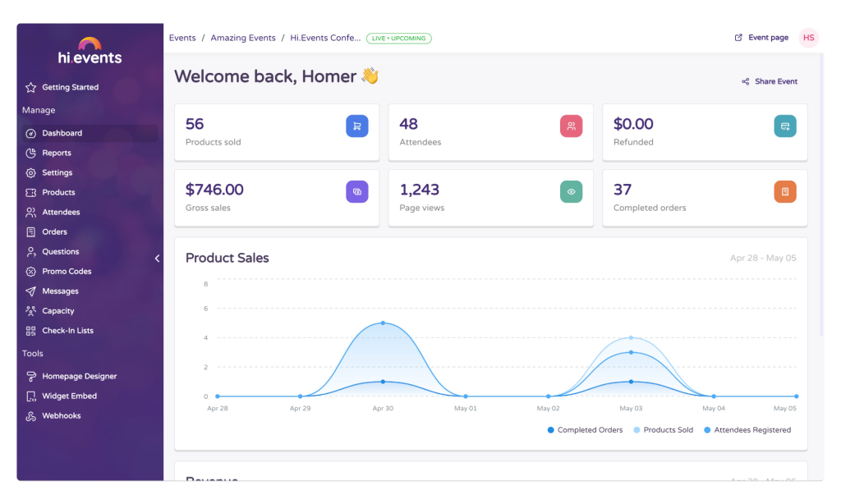Open the Event page link

pos(761,38)
